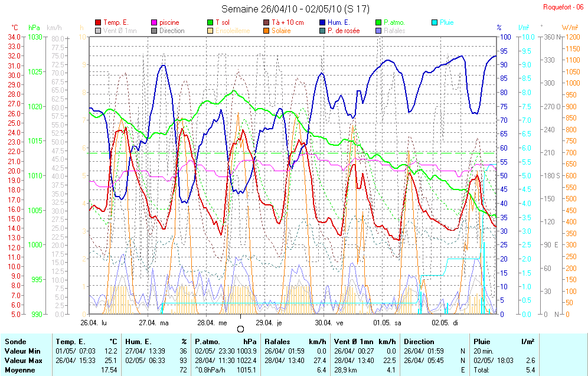Click the Direction table column header
This screenshot has width=588, height=376.
point(419,342)
